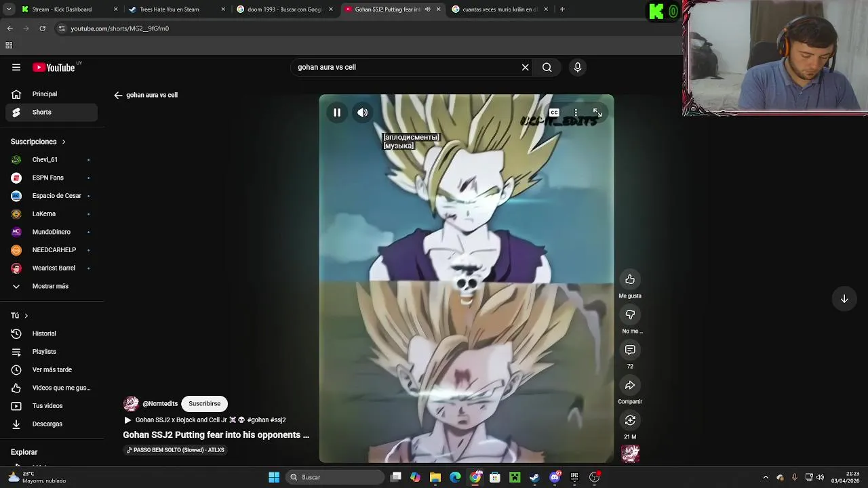Screen dimensions: 868x488
Task: Expand Mostrar más subscriptions
Action: click(52, 286)
